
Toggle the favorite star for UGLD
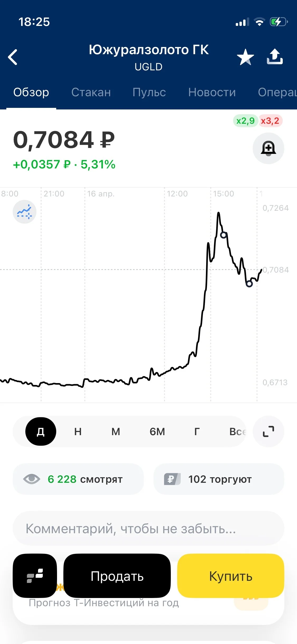[246, 57]
